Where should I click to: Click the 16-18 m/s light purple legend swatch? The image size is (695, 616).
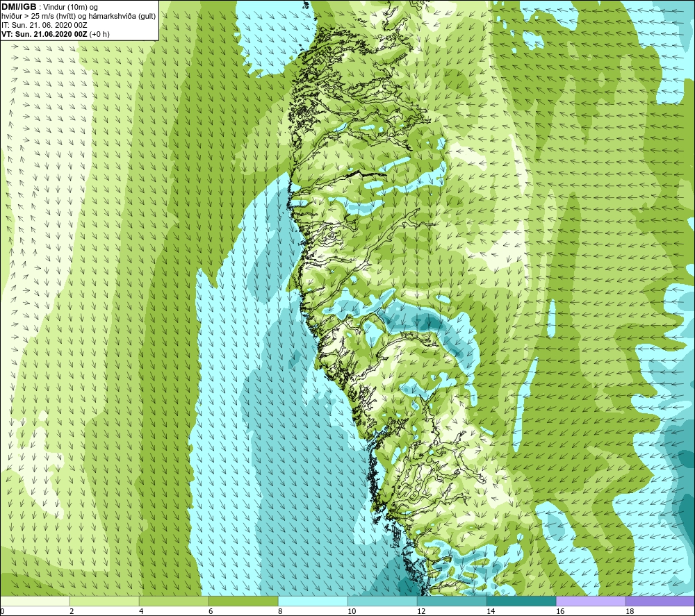point(591,601)
